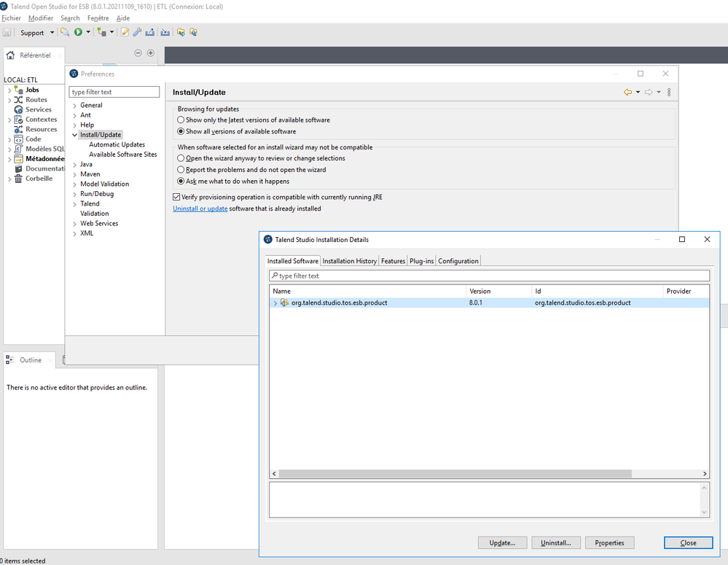The width and height of the screenshot is (728, 565).
Task: Choose 'Report the problems' radio option
Action: (x=181, y=170)
